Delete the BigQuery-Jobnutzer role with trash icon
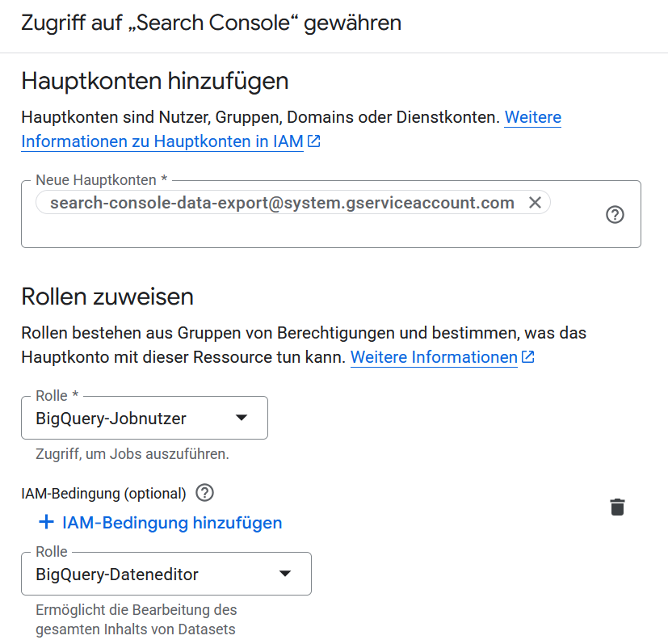This screenshot has height=644, width=668. [x=617, y=507]
